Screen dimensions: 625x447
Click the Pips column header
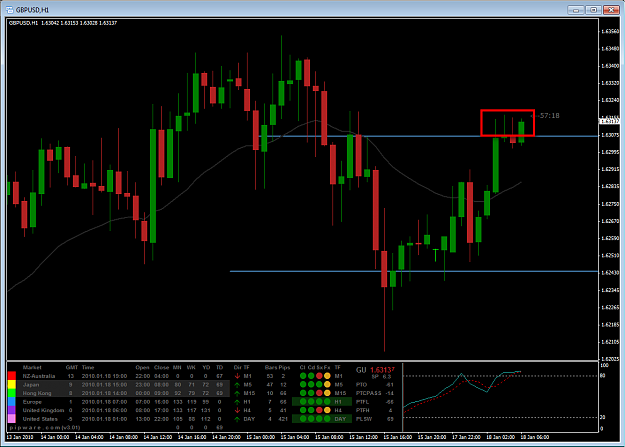point(284,368)
